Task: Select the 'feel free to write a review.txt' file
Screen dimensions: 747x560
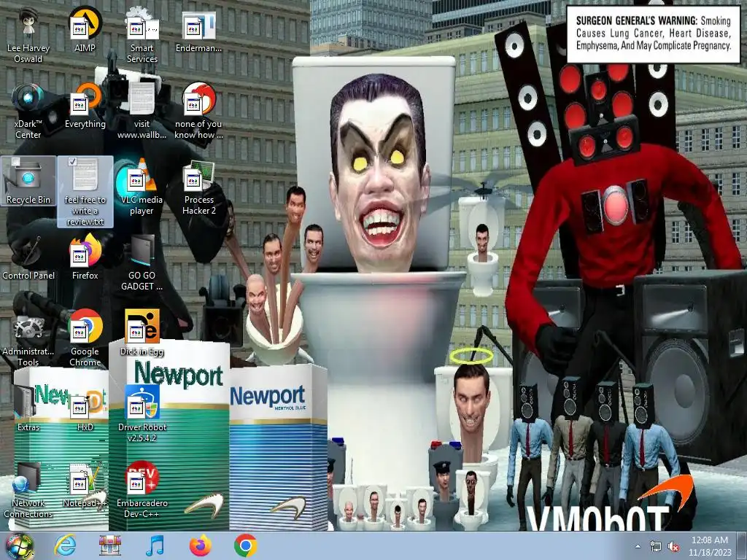Action: tap(85, 192)
